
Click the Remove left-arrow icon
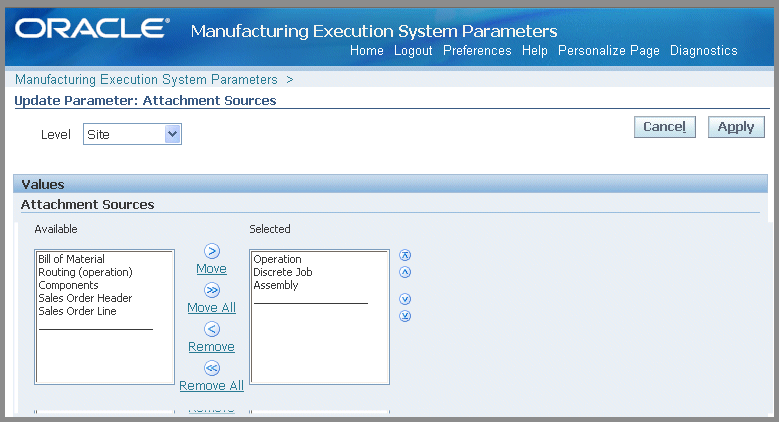pyautogui.click(x=212, y=329)
